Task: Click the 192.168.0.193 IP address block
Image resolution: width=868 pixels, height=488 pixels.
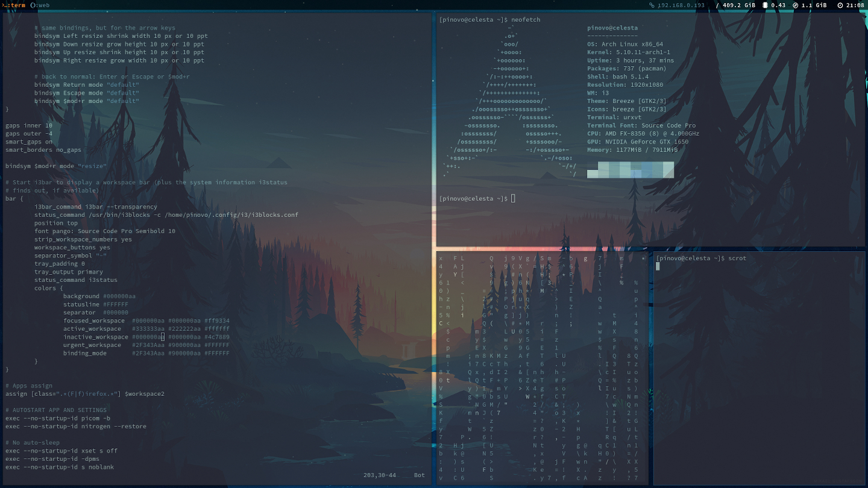Action: [681, 5]
